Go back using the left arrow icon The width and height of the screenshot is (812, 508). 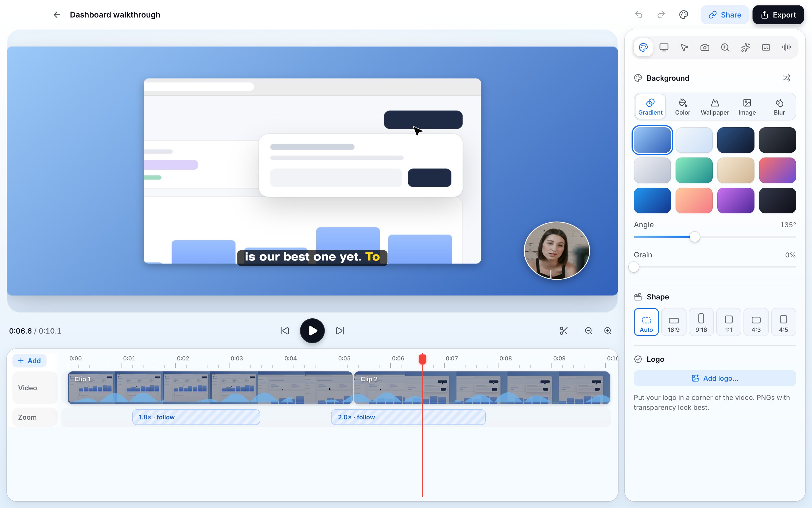coord(57,15)
